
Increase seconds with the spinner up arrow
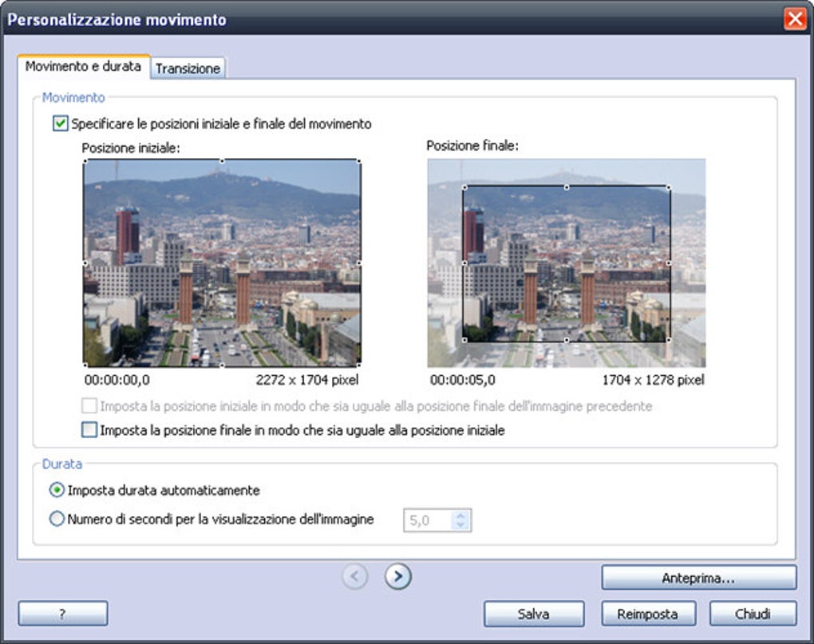(460, 516)
